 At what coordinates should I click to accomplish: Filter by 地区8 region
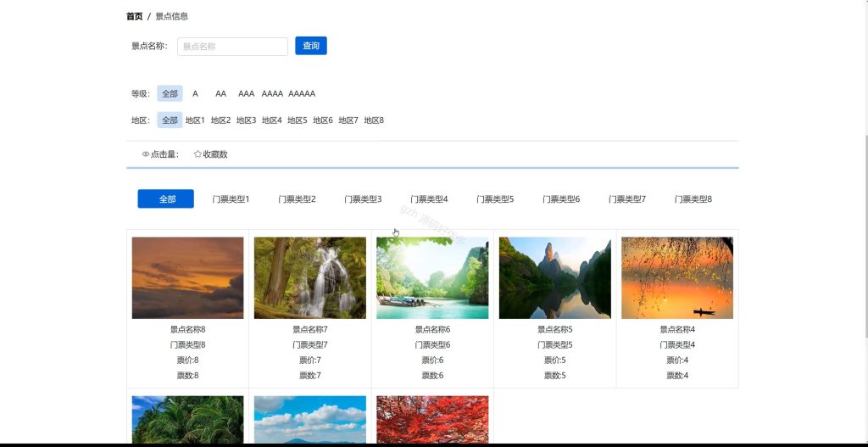[374, 120]
